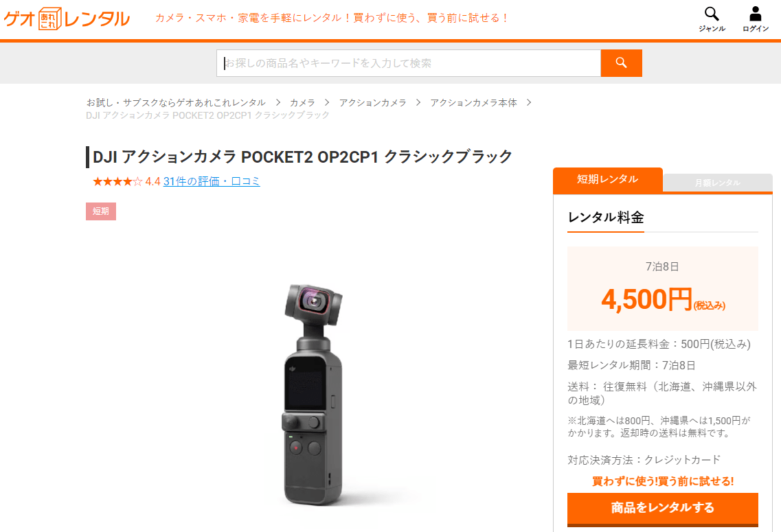
Task: Go to the カメラ breadcrumb link
Action: 302,102
